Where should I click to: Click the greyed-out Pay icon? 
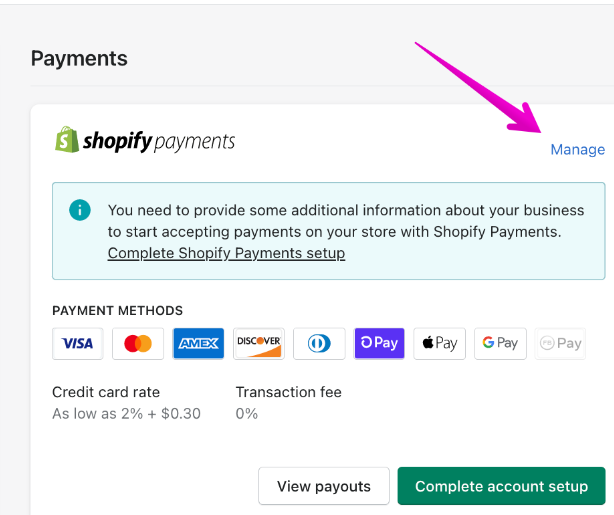pos(560,343)
